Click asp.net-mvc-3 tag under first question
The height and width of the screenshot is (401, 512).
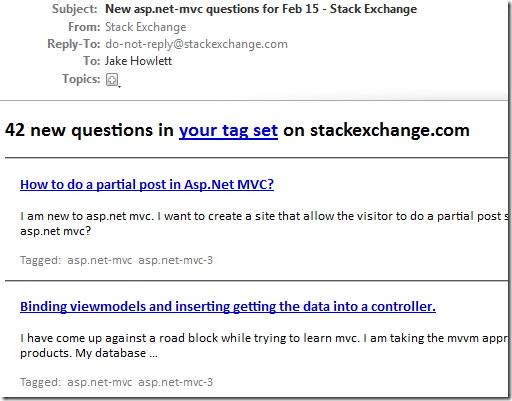point(175,260)
